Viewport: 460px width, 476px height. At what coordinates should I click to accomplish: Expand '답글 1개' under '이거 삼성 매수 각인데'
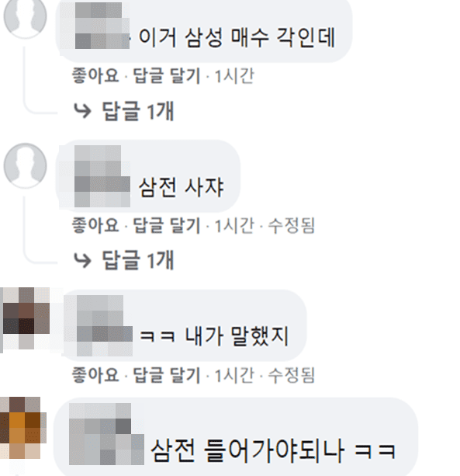tap(138, 111)
